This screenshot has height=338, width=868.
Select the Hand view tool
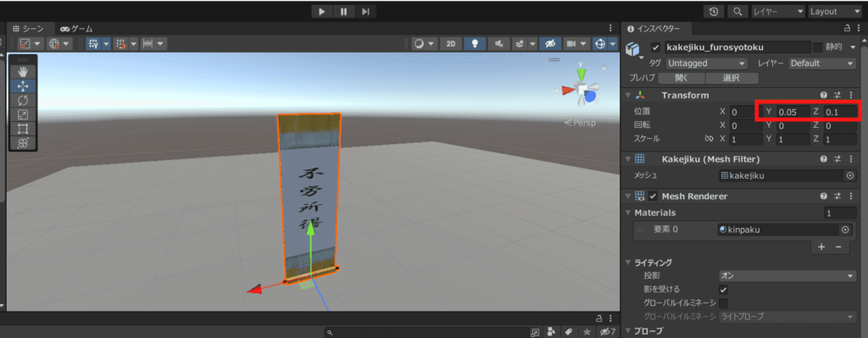[x=23, y=72]
